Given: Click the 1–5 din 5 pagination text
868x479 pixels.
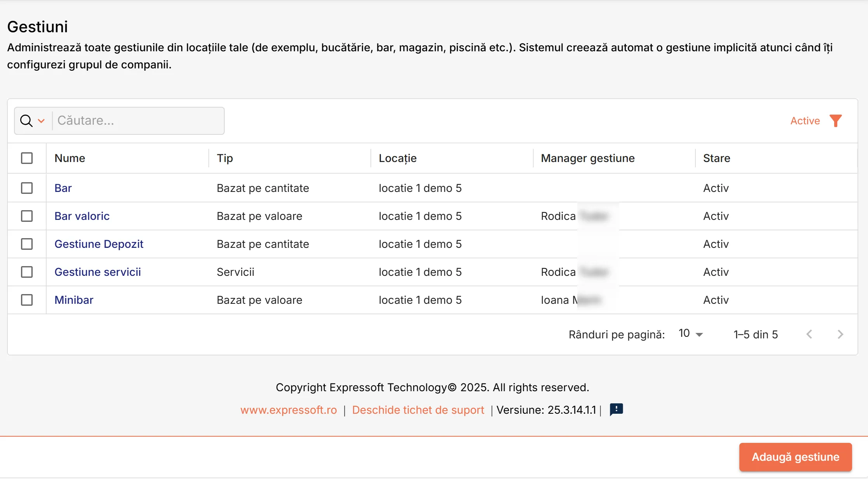Looking at the screenshot, I should pos(756,334).
